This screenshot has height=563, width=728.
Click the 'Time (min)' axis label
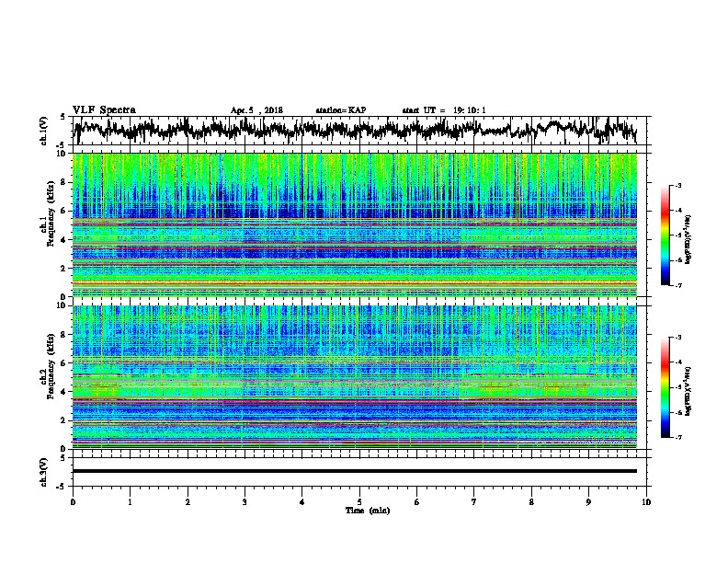click(x=368, y=511)
